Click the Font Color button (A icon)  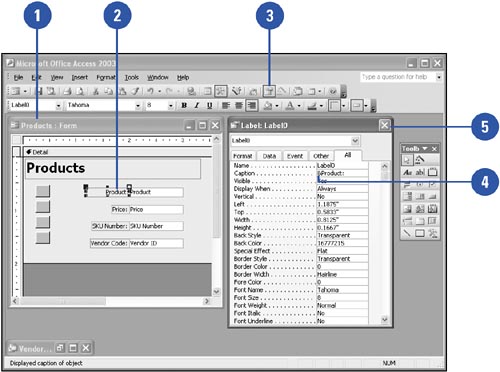(x=290, y=106)
